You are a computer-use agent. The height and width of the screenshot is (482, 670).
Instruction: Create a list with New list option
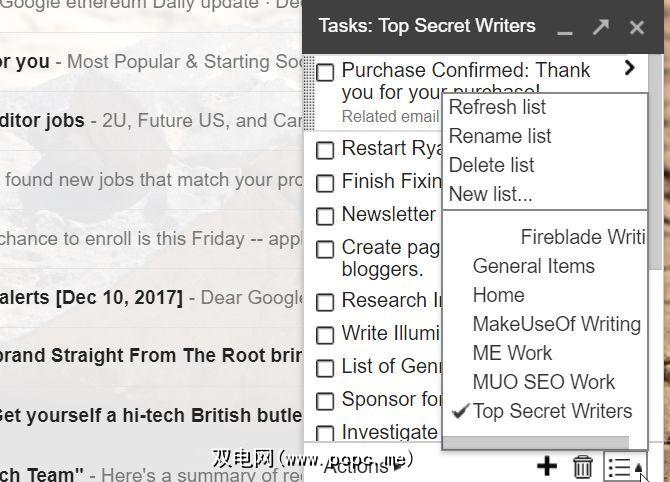[x=490, y=194]
